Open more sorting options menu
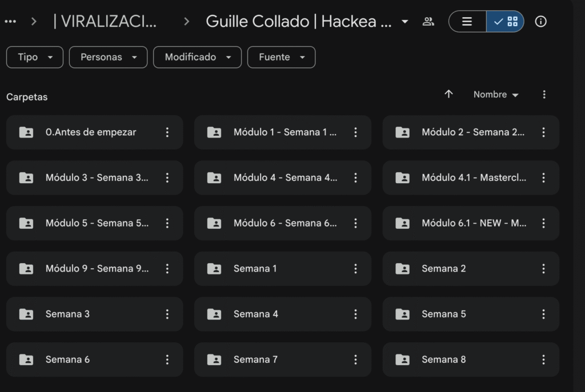The height and width of the screenshot is (392, 585). coord(544,94)
